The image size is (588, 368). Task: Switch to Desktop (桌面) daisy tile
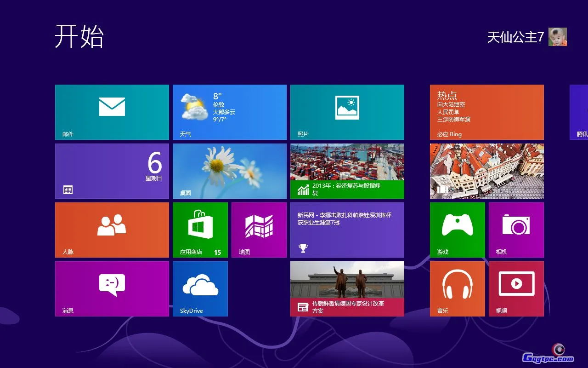tap(229, 171)
